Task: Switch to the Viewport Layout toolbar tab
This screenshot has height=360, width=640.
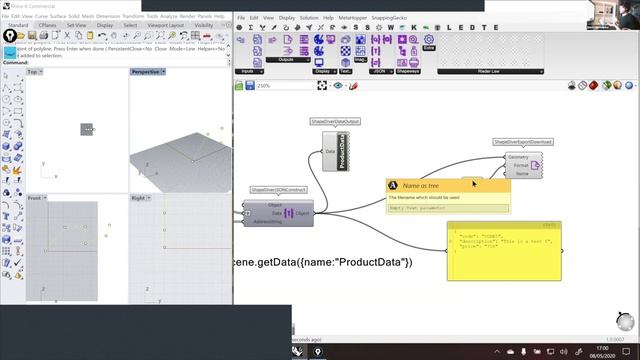Action: 166,25
